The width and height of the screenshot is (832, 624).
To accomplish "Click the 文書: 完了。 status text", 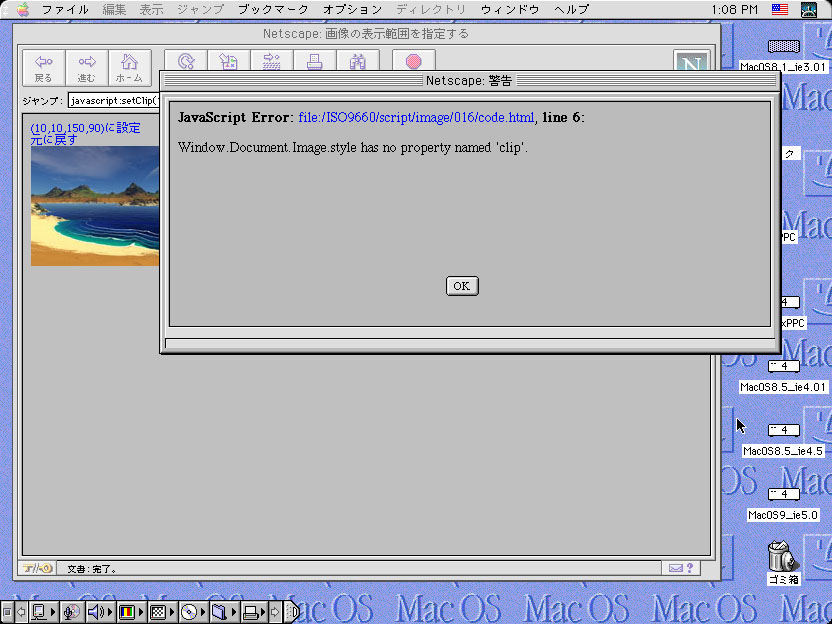I will 92,569.
